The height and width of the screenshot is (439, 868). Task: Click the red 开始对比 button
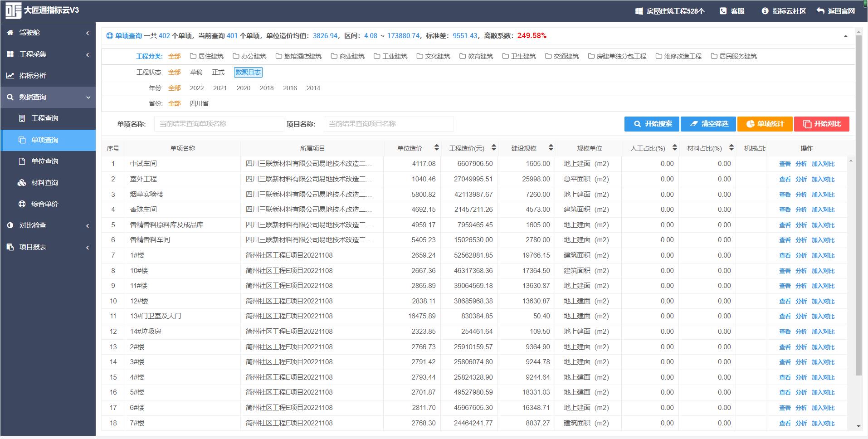pos(822,124)
